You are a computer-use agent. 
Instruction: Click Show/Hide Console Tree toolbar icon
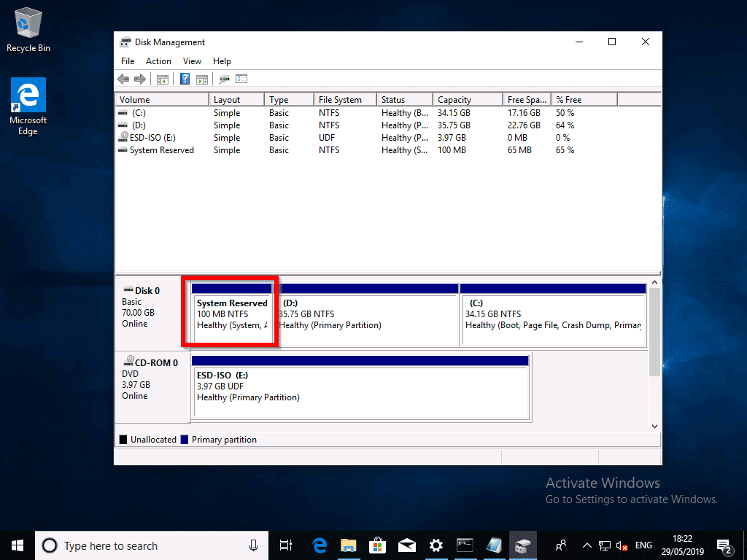[x=163, y=79]
